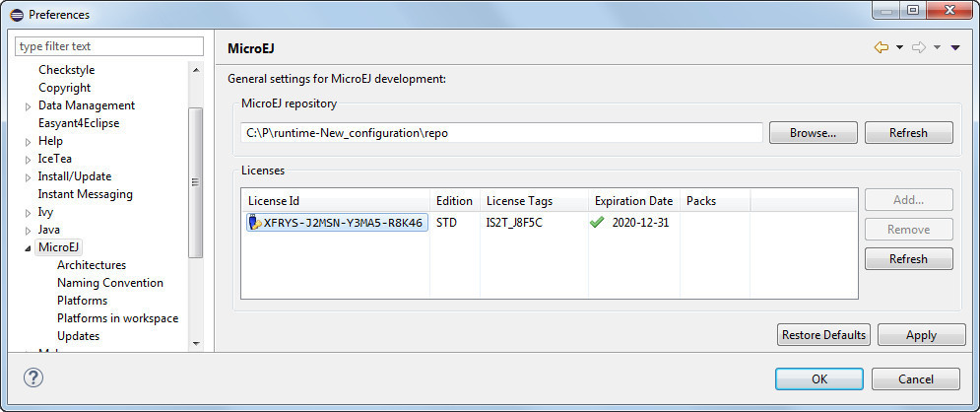Select the Java preferences entry
Viewport: 980px width, 412px height.
(49, 230)
